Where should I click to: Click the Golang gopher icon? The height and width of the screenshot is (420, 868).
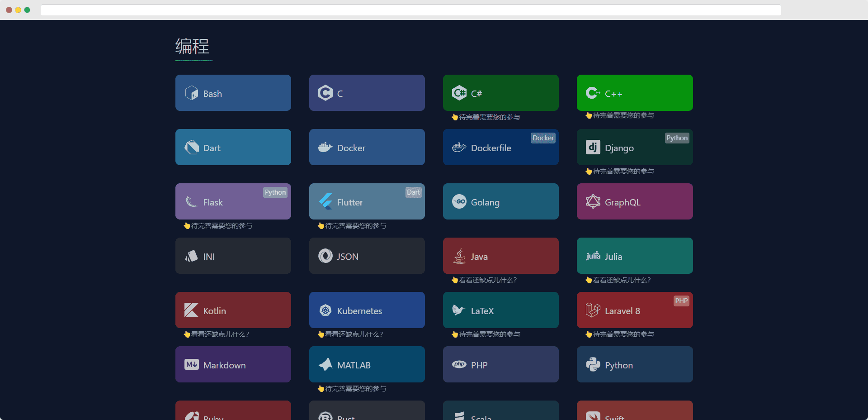[459, 202]
